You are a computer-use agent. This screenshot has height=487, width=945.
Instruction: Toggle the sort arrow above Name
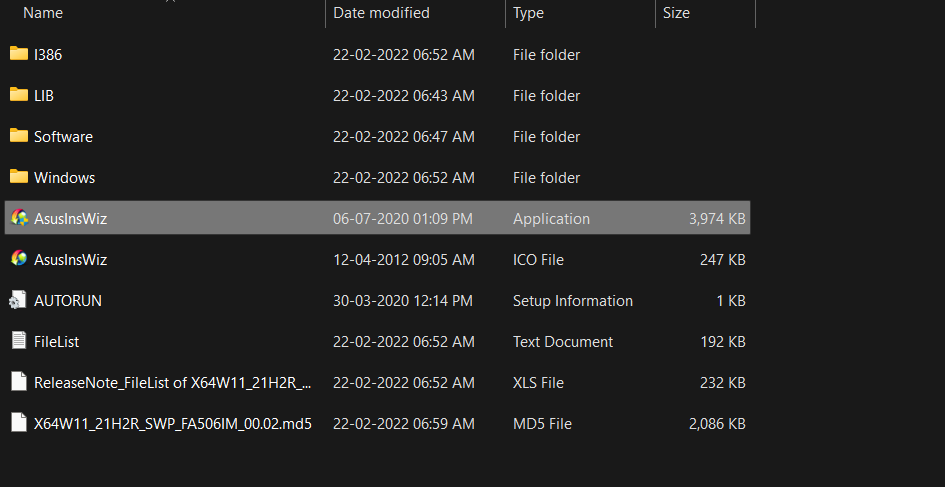click(x=171, y=1)
